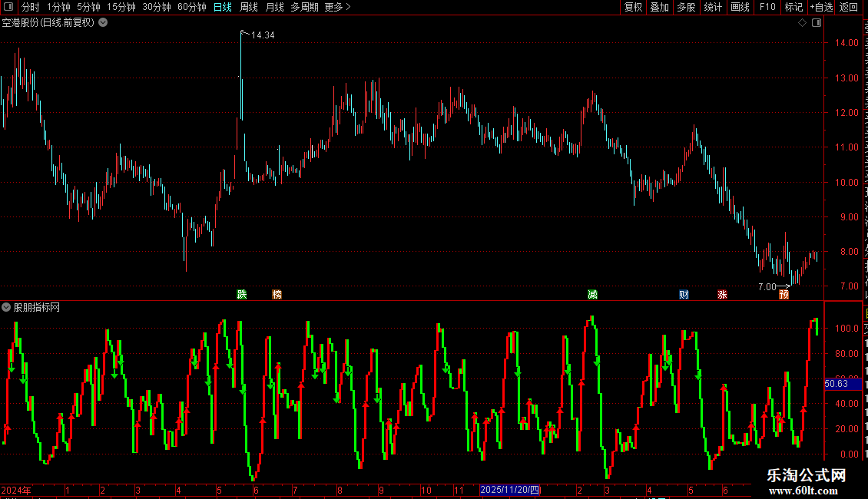Toggle the left sidebar panel icon
The image size is (868, 499).
[x=8, y=7]
